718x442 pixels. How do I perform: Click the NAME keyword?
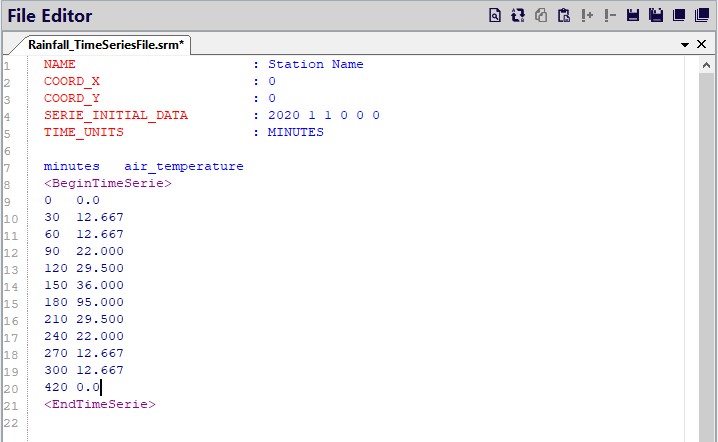pyautogui.click(x=60, y=64)
